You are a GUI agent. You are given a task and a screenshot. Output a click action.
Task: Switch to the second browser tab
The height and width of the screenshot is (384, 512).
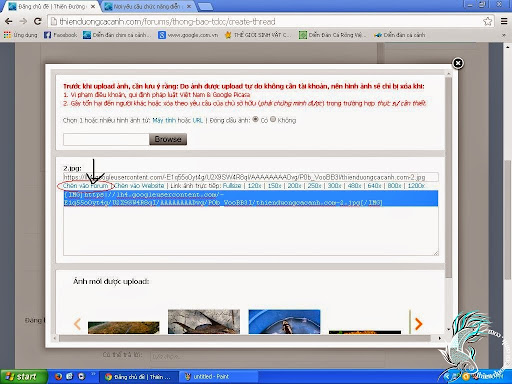(148, 6)
